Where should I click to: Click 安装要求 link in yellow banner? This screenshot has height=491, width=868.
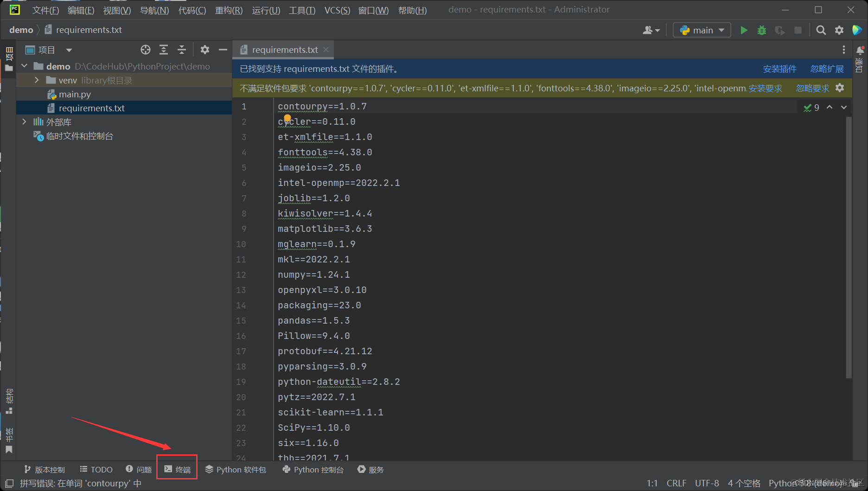coord(766,88)
